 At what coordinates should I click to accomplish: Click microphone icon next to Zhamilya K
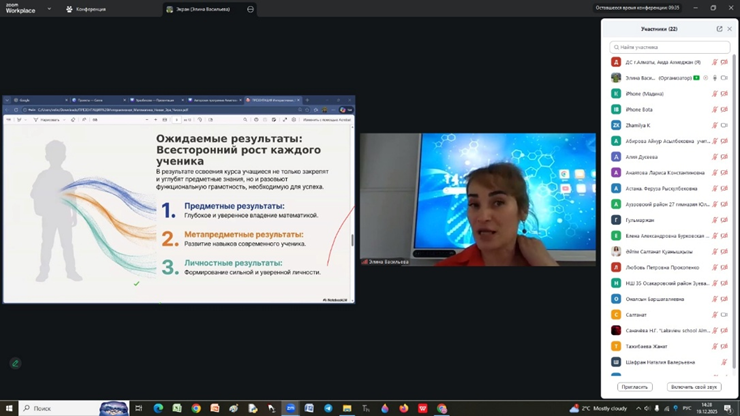coord(714,125)
